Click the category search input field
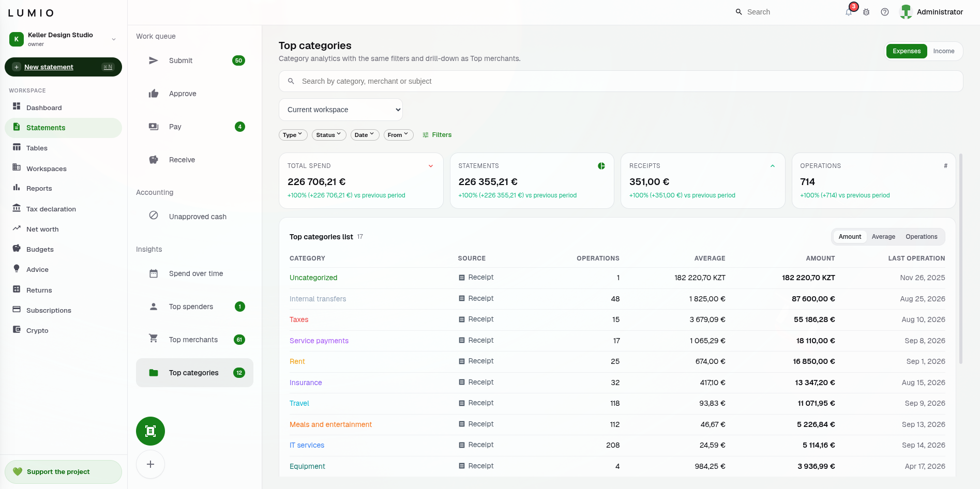The width and height of the screenshot is (980, 489). (621, 81)
